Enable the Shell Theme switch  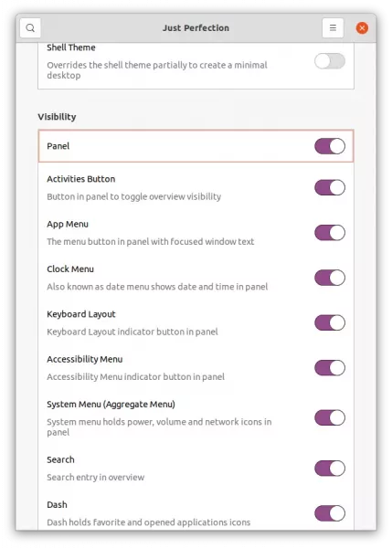(x=329, y=61)
